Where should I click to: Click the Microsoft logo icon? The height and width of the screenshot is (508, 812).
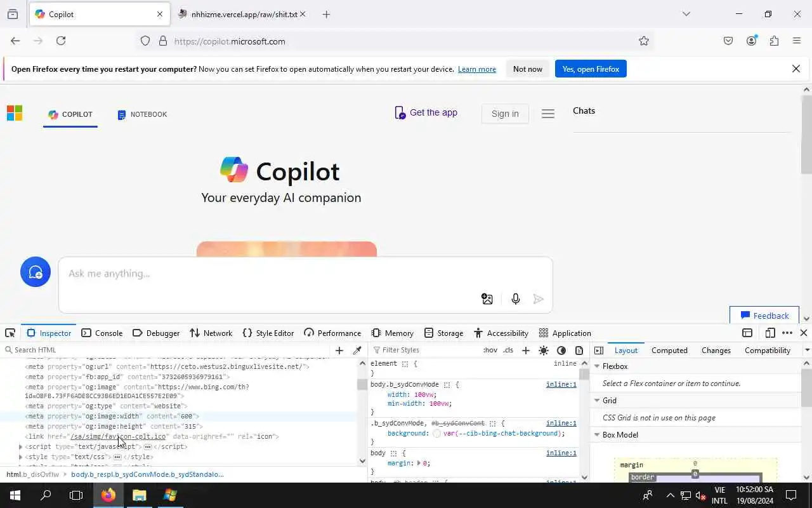[x=15, y=113]
